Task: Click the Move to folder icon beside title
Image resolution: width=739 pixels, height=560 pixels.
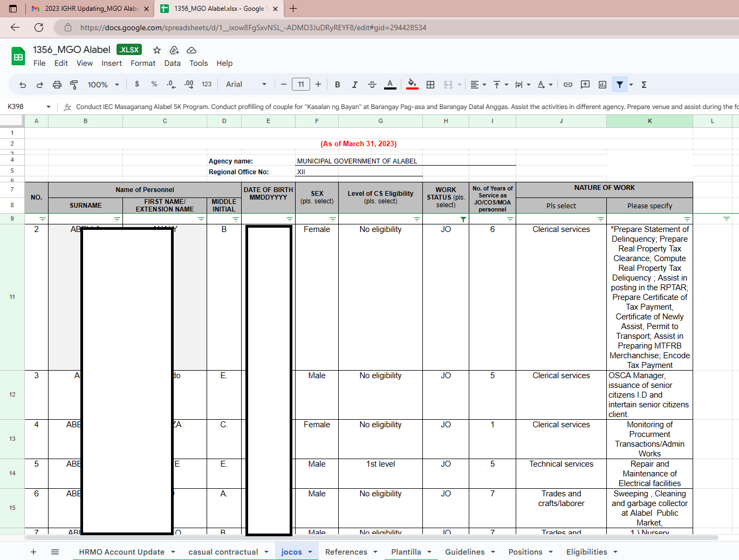Action: tap(174, 50)
